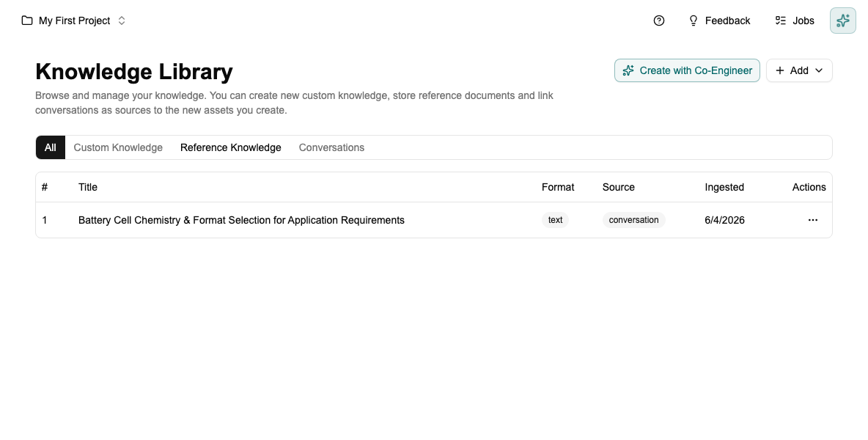
Task: Click the Co-Engineer sparkle icon button
Action: (842, 21)
